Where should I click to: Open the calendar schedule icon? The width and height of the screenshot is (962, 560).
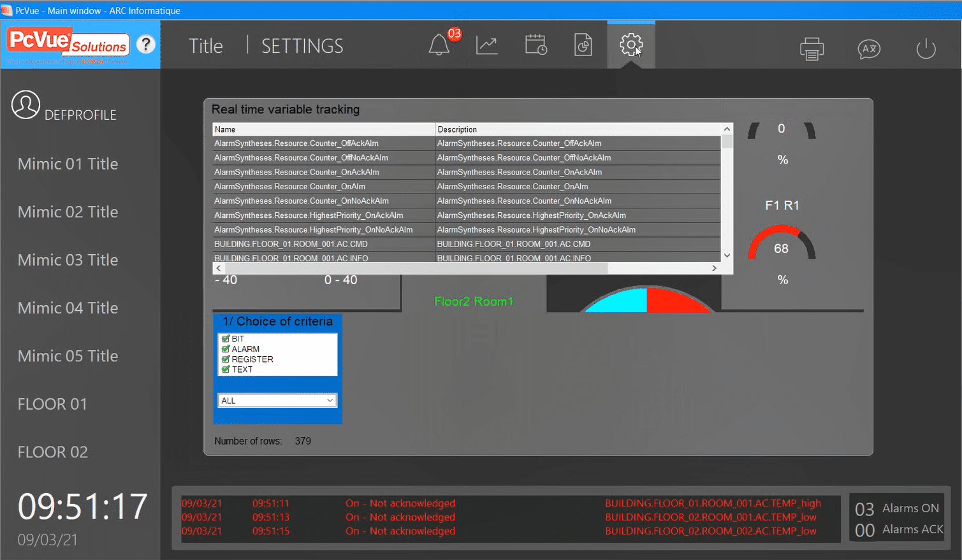pyautogui.click(x=536, y=45)
